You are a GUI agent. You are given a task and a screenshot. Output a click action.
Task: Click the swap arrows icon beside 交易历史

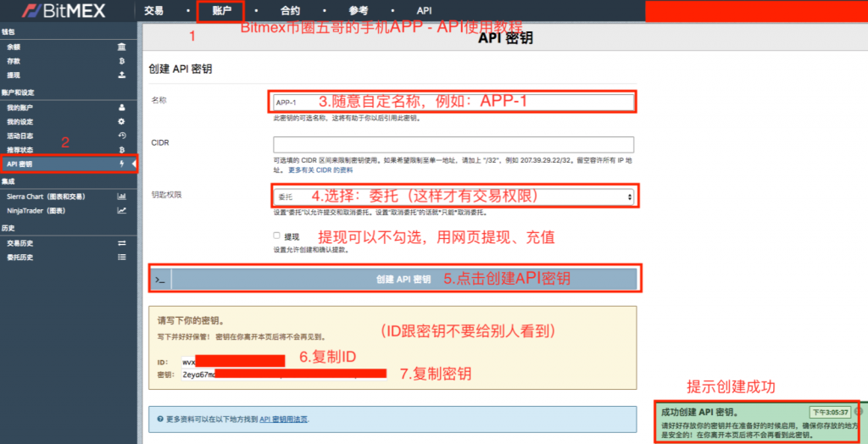click(122, 243)
